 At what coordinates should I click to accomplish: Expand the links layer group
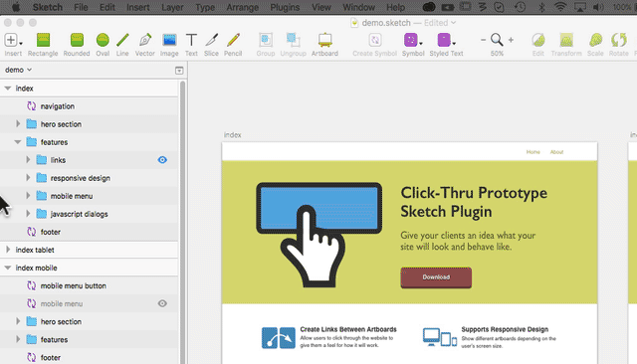tap(28, 160)
